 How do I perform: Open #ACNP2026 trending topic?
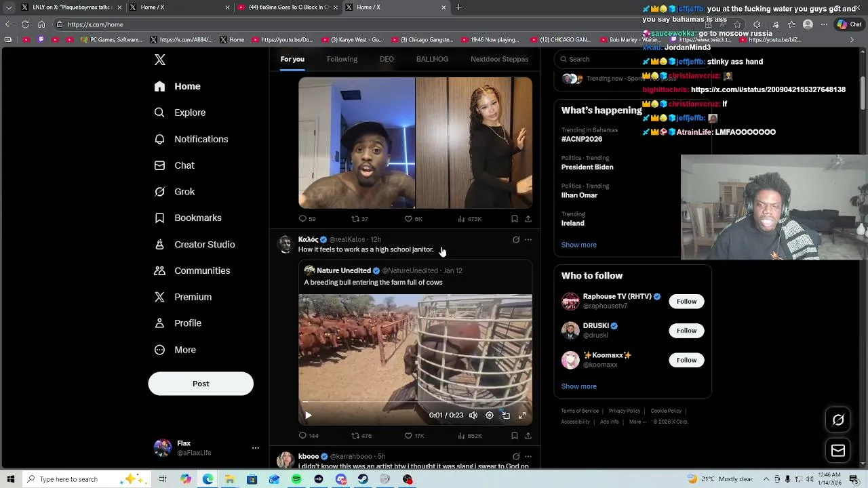[x=581, y=139]
